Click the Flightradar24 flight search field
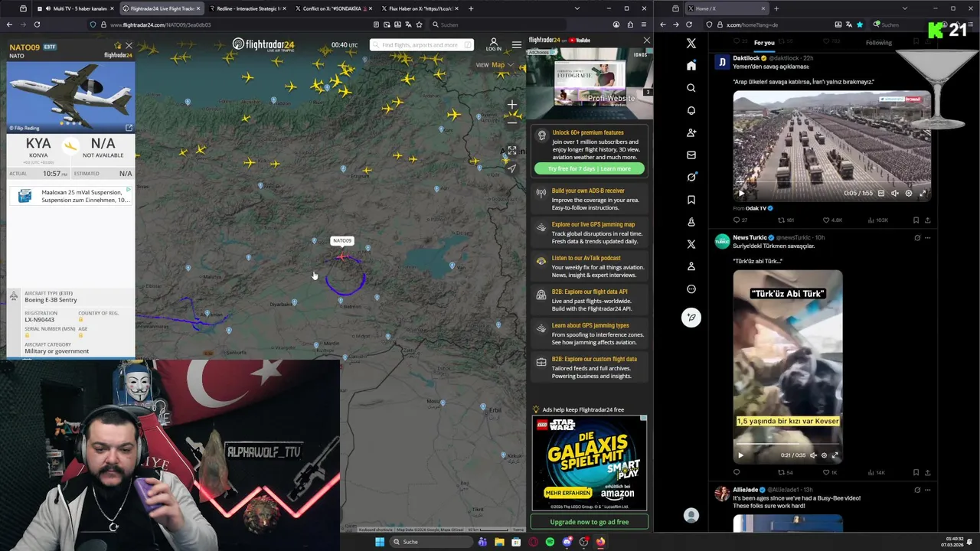Viewport: 980px width, 551px height. coord(421,45)
